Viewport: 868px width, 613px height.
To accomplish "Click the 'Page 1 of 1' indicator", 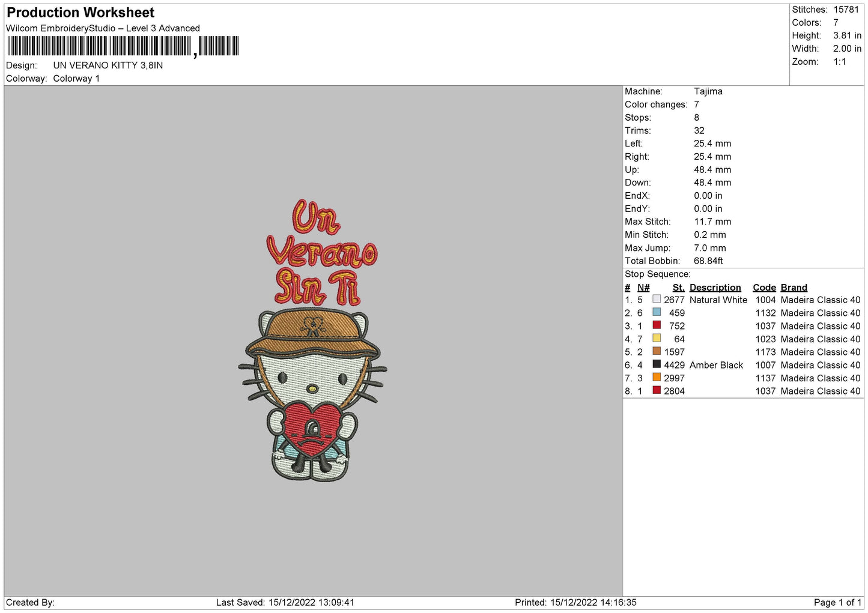I will point(837,603).
